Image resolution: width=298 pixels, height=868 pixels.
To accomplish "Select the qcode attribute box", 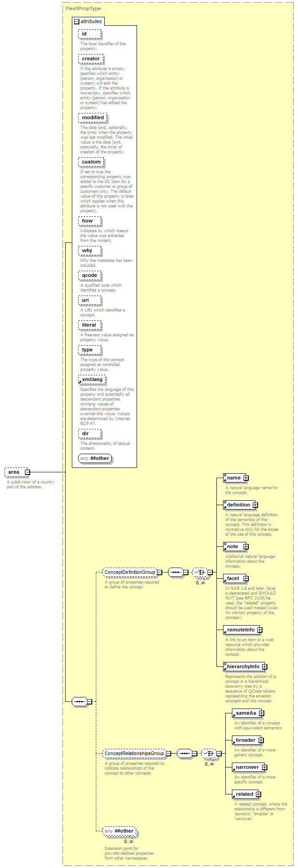I will 90,276.
